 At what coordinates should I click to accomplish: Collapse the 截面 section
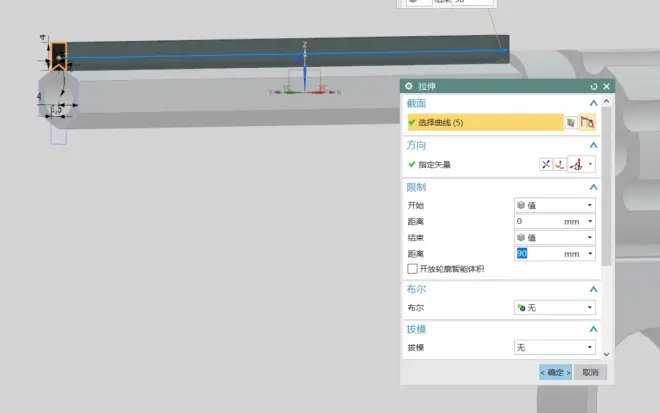pos(593,104)
